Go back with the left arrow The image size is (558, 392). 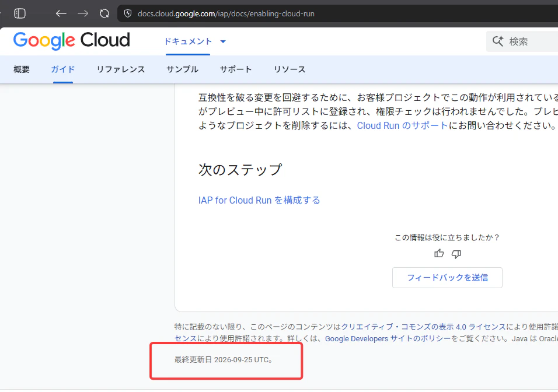pos(61,13)
